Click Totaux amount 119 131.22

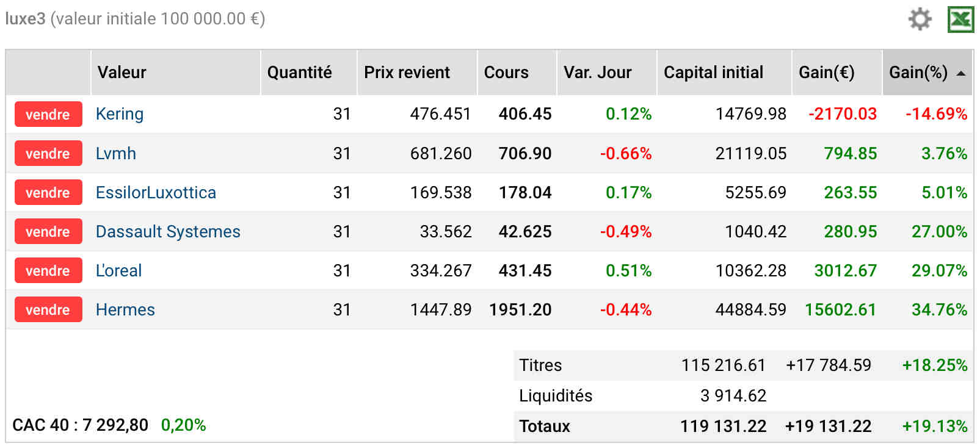tap(723, 426)
